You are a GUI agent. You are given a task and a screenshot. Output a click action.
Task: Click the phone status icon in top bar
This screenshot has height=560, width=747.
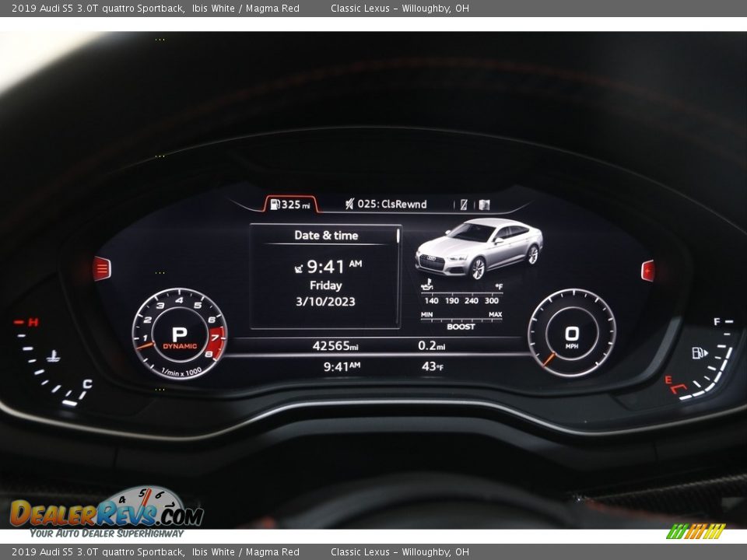464,205
